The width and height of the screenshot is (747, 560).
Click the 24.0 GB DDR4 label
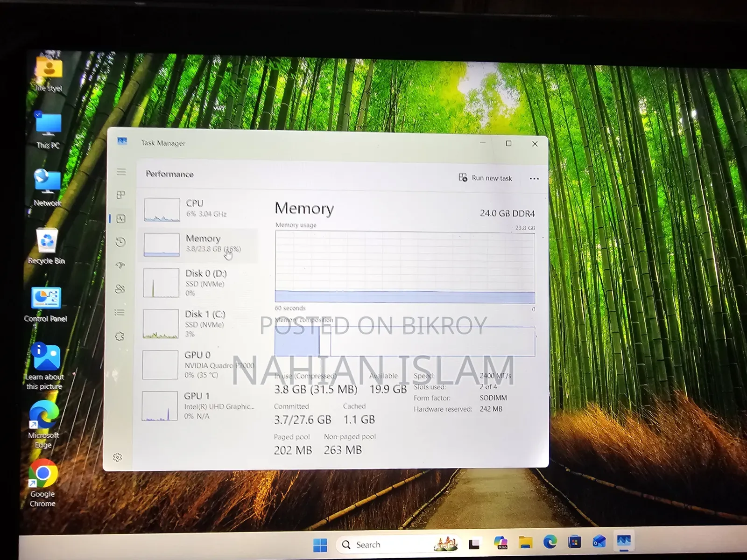click(507, 213)
